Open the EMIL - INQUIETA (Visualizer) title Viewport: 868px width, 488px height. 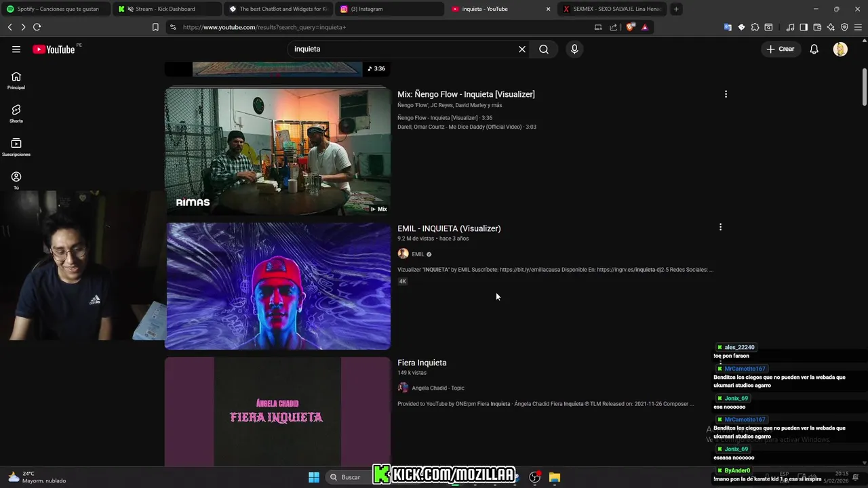click(x=449, y=228)
